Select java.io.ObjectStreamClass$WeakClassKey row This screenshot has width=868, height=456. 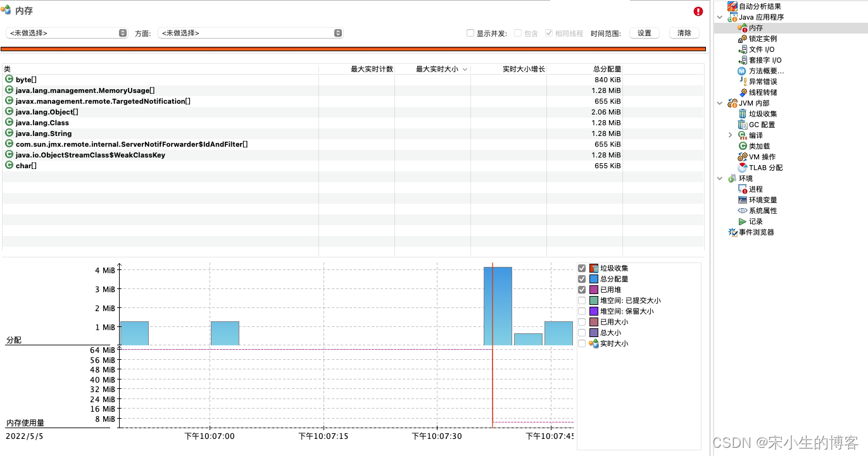(x=353, y=155)
